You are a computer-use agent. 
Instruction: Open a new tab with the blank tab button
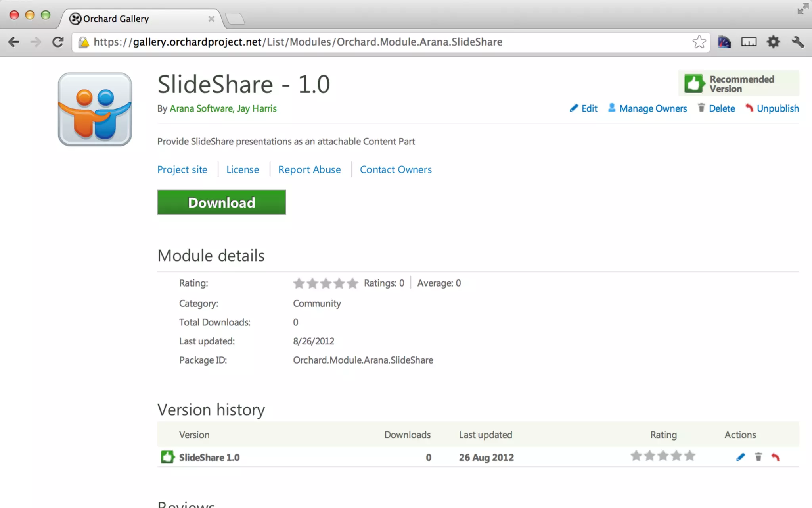(x=235, y=19)
